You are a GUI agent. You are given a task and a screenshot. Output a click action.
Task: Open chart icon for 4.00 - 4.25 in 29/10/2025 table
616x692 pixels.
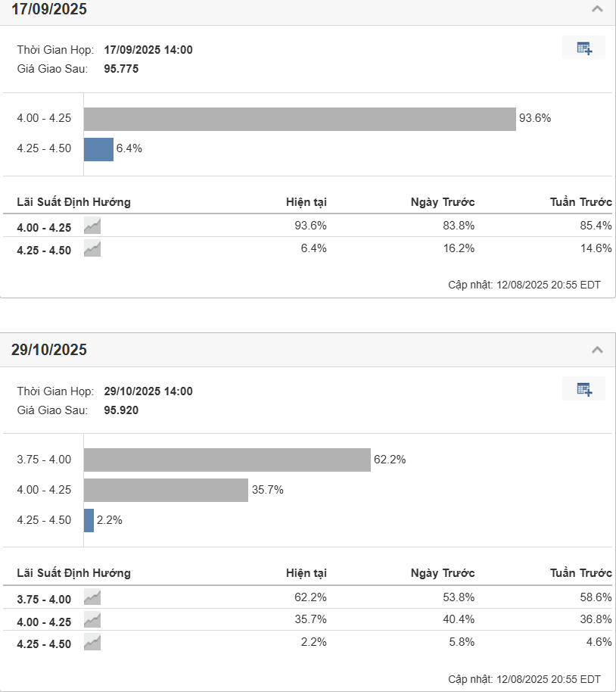pos(92,620)
